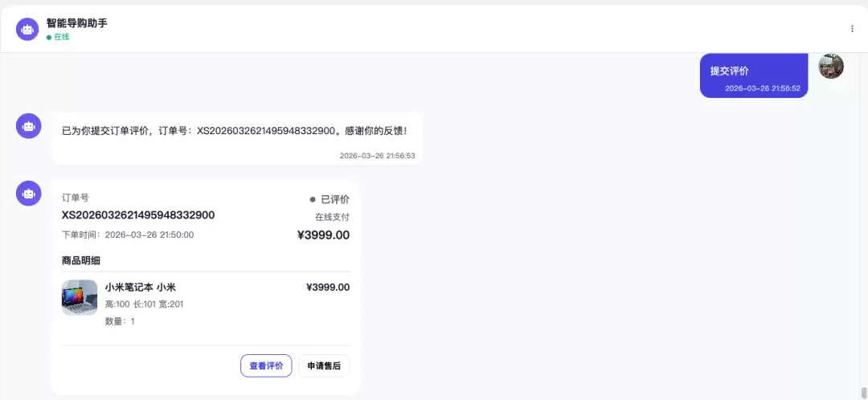Click the 小米笔记本 product thumbnail
The width and height of the screenshot is (868, 400).
(x=80, y=298)
